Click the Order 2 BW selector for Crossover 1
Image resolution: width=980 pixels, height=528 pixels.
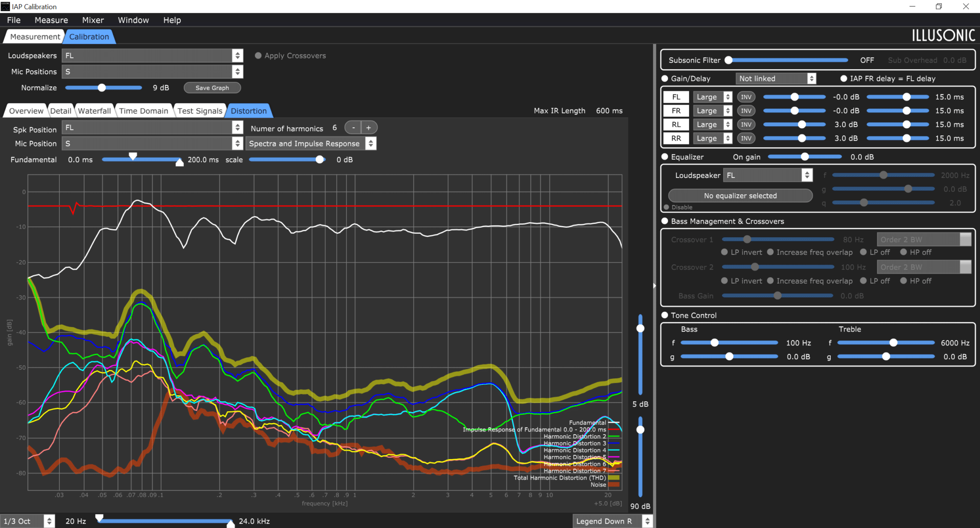924,240
